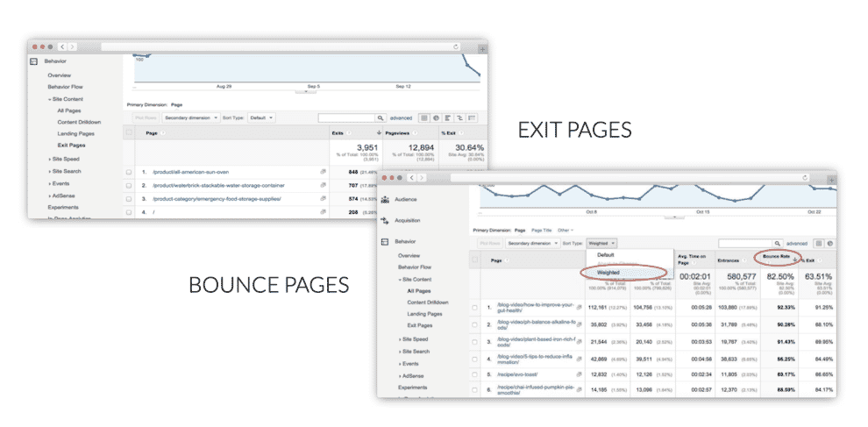Open all-american-sun-oven page in new window icon
The width and height of the screenshot is (868, 427).
323,172
